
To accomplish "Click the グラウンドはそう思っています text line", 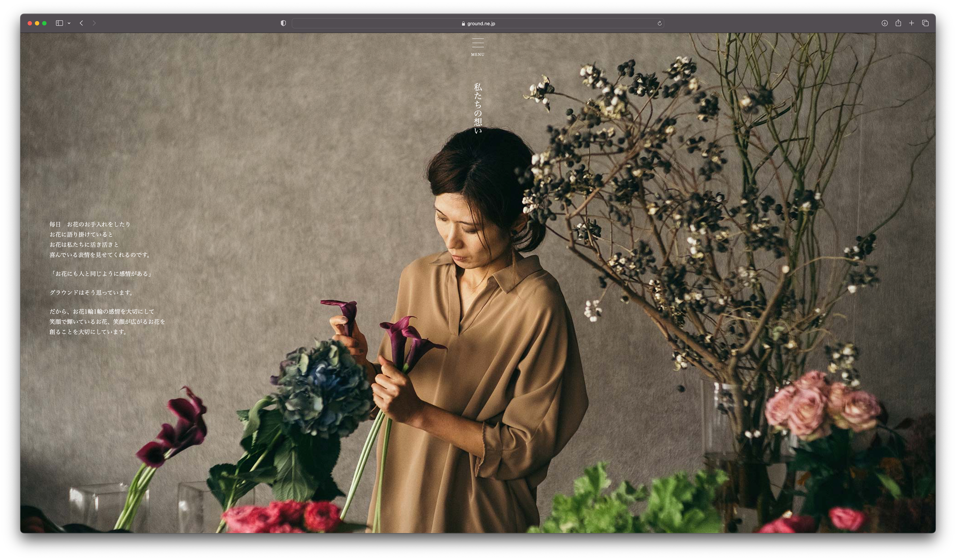I will [x=92, y=293].
